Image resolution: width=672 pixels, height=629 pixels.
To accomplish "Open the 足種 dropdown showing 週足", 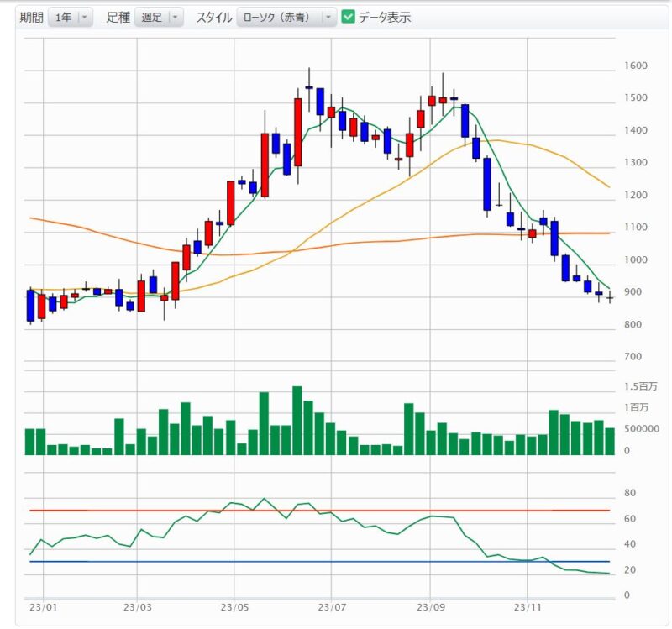I will pos(159,18).
